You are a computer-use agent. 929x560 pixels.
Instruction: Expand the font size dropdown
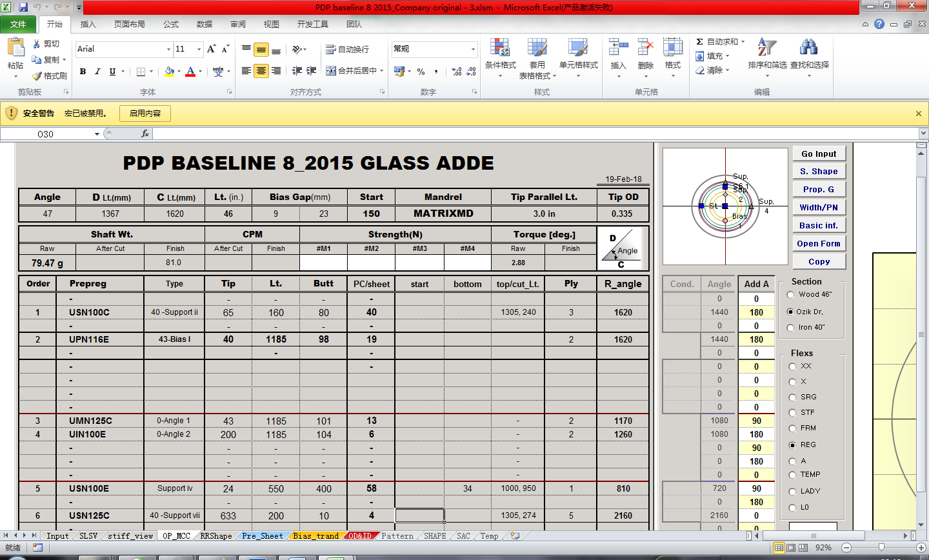[199, 49]
